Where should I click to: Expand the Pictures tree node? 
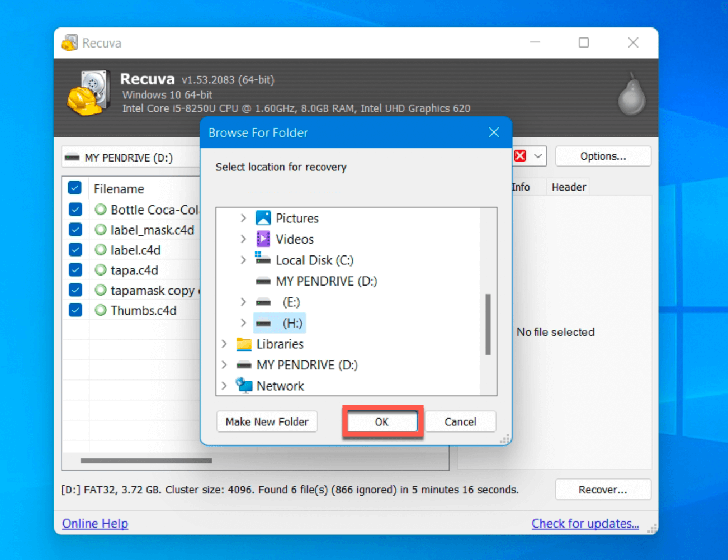243,218
